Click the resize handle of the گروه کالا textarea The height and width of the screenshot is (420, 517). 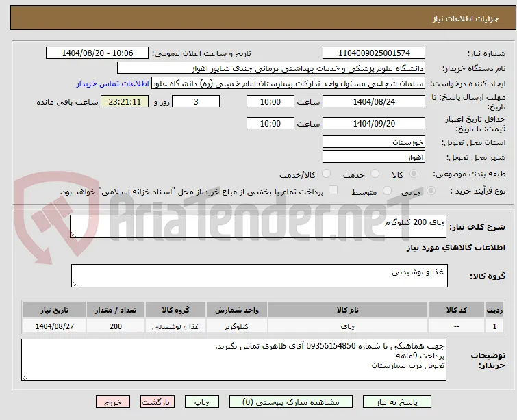tap(75, 283)
